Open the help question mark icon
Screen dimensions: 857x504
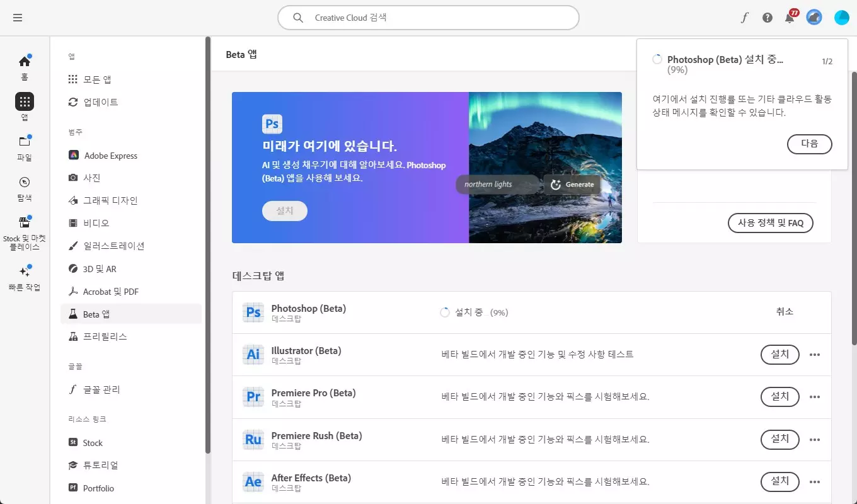(x=767, y=18)
